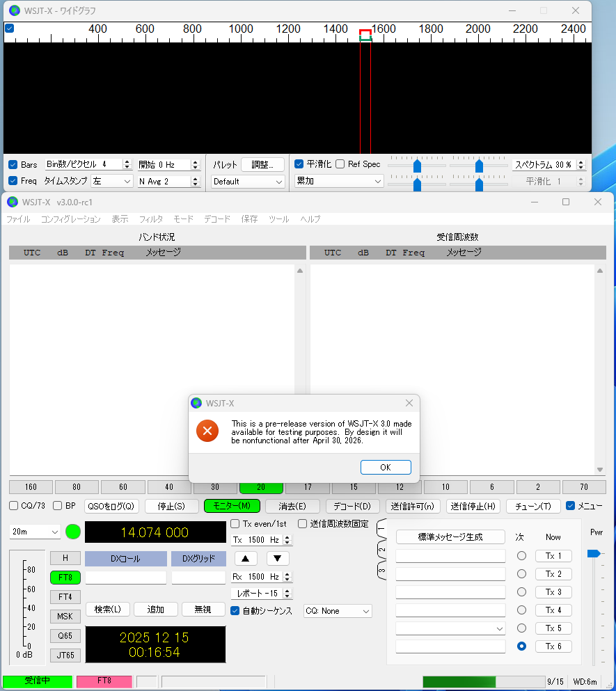Click the DXグリッド input field
The width and height of the screenshot is (616, 691).
[x=198, y=578]
